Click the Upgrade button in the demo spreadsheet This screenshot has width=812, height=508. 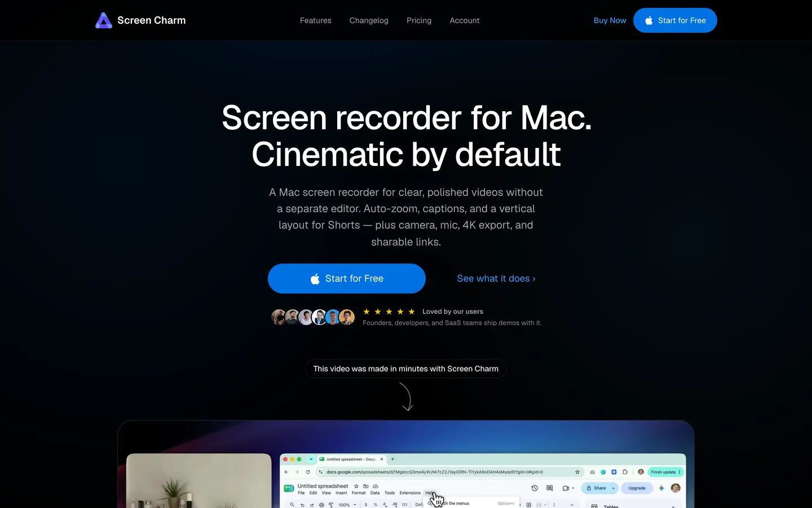pos(637,488)
